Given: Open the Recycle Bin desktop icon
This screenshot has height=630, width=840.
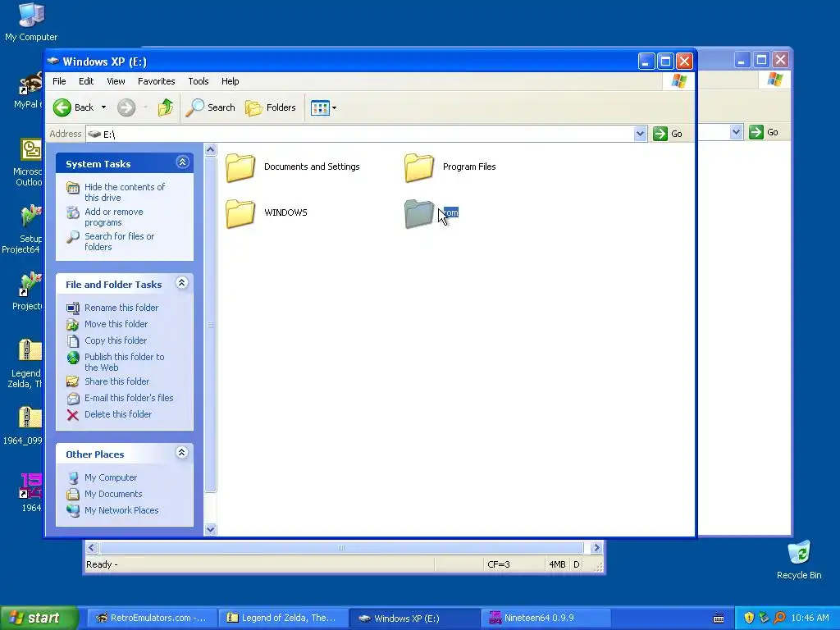Looking at the screenshot, I should coord(799,559).
